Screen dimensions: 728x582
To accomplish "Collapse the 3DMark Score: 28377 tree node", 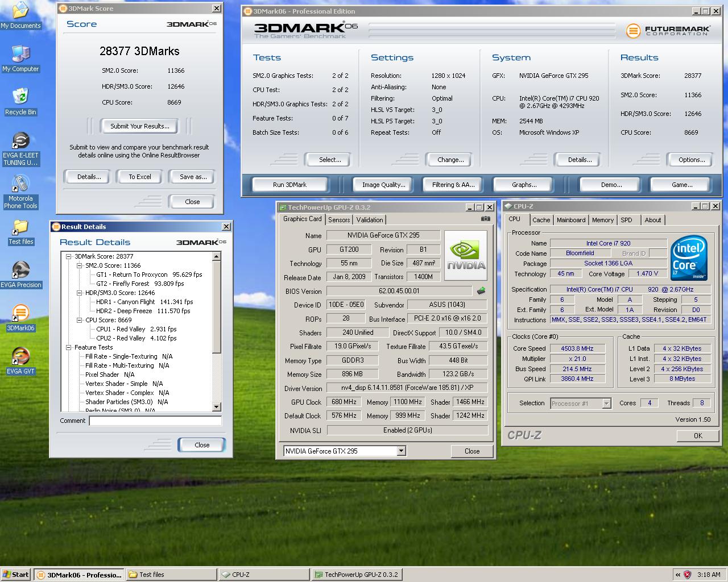I will (x=69, y=256).
